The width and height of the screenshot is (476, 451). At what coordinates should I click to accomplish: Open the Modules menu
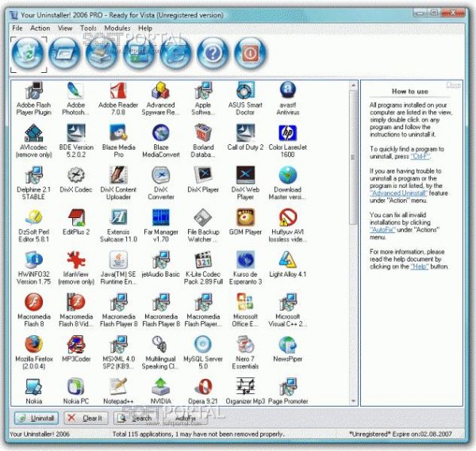click(x=117, y=29)
